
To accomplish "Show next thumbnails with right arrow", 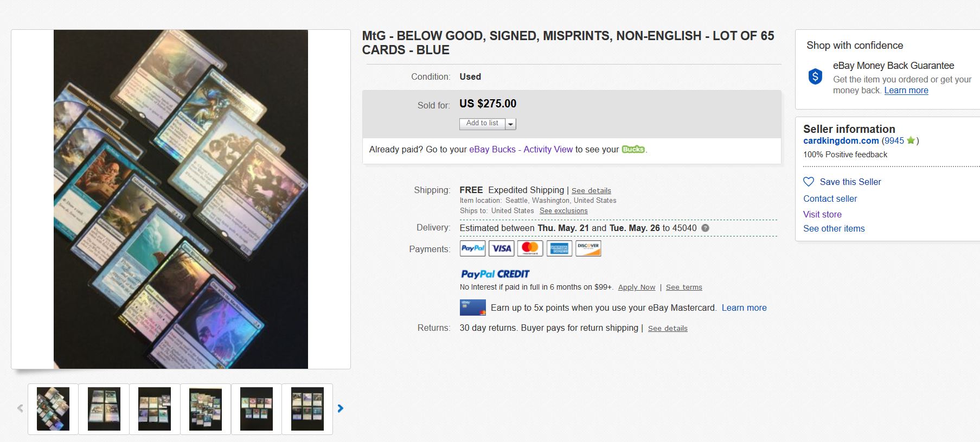I will (341, 408).
